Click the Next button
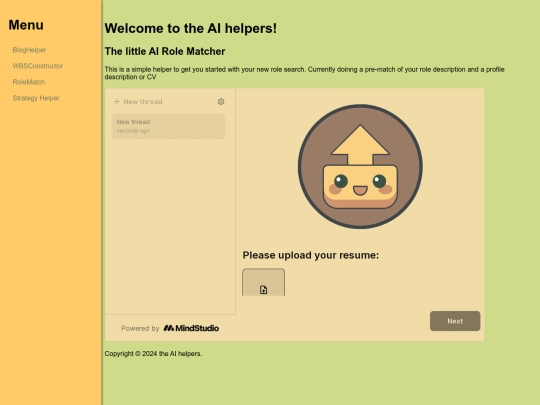Screen dimensions: 540x405 (455, 321)
